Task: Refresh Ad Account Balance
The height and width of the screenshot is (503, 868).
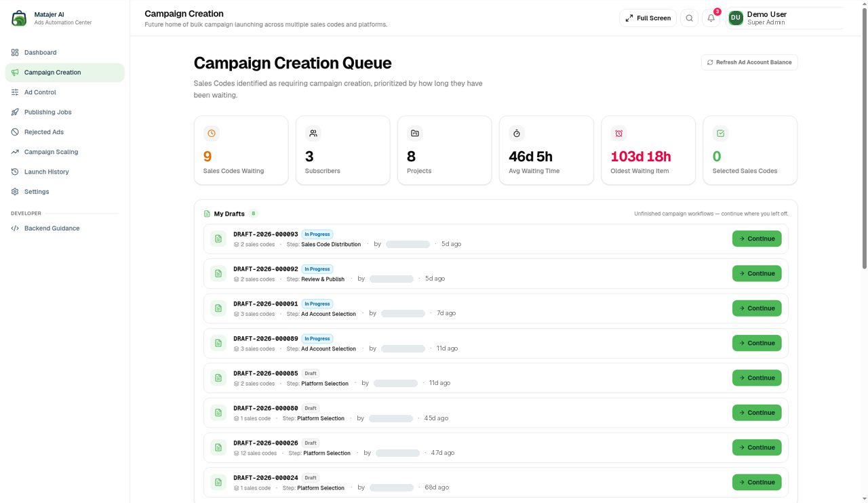Action: pyautogui.click(x=749, y=62)
